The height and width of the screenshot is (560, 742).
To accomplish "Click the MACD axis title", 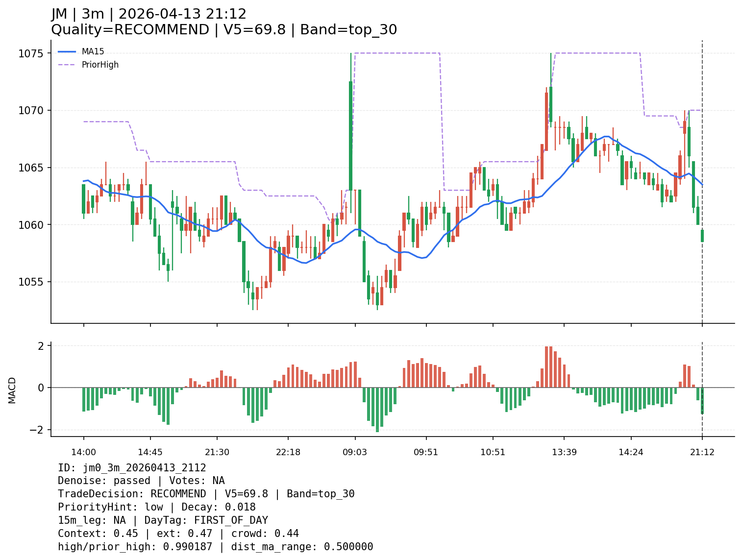I will 12,390.
